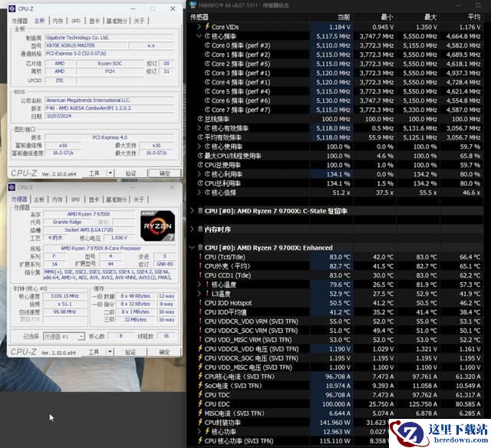Click 确定 button in top CPU-Z window
491x448 pixels.
coord(164,173)
